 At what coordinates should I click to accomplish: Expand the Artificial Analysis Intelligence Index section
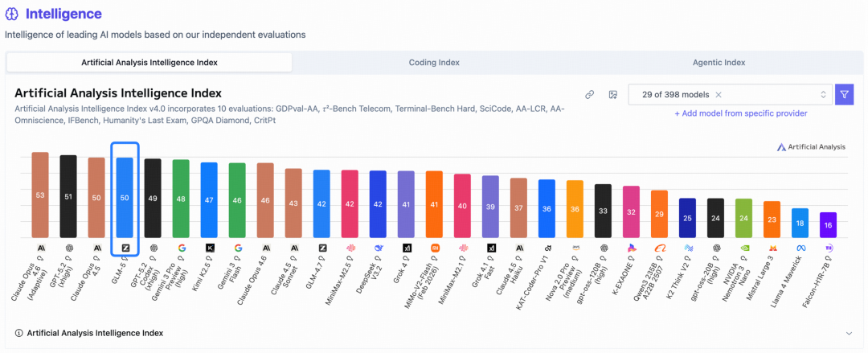coord(849,333)
